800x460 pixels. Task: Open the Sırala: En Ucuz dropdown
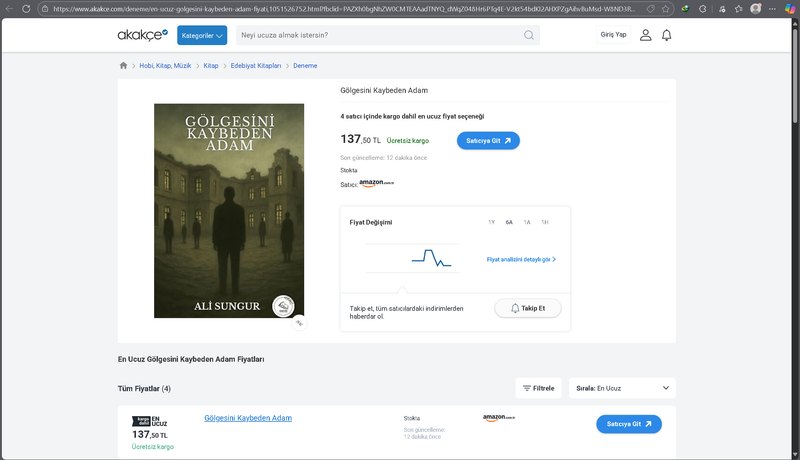[621, 388]
